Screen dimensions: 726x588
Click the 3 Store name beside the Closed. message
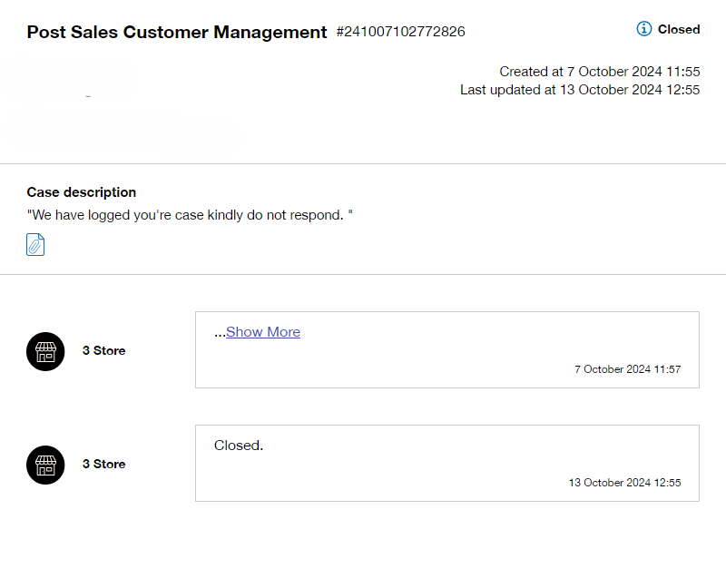[x=103, y=464]
